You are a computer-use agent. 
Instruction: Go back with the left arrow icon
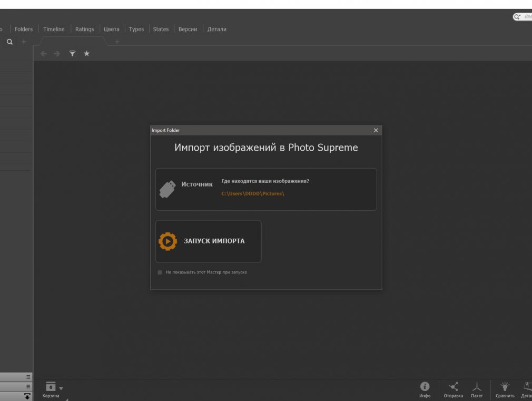pos(44,54)
